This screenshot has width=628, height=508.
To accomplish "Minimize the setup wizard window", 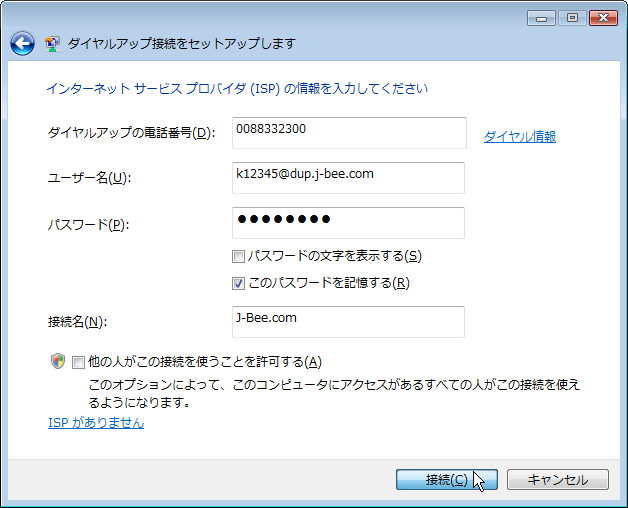I will (541, 18).
